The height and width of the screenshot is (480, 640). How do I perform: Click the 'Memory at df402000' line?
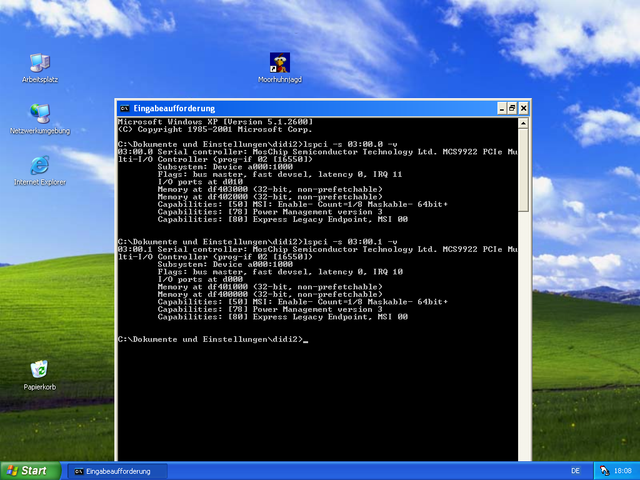point(270,197)
